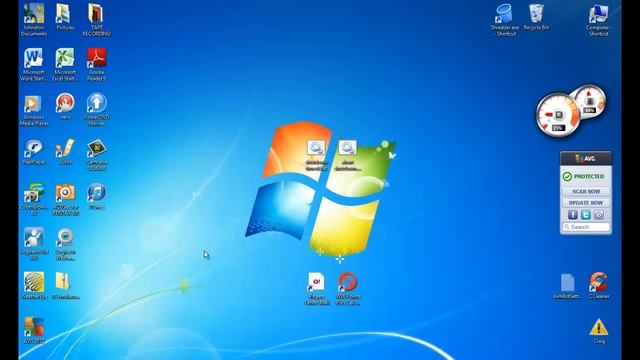The width and height of the screenshot is (640, 360).
Task: Select the CCleaner icon
Action: 598,286
